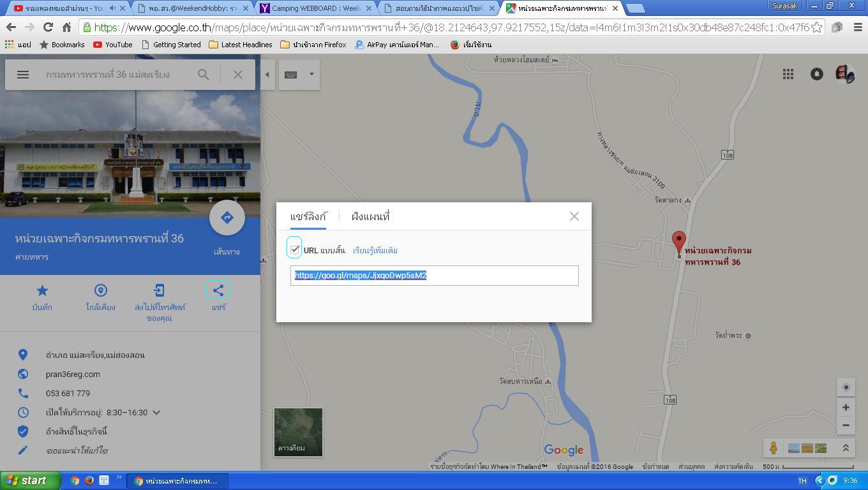
Task: Uncheck the short URL checkbox
Action: [x=295, y=249]
